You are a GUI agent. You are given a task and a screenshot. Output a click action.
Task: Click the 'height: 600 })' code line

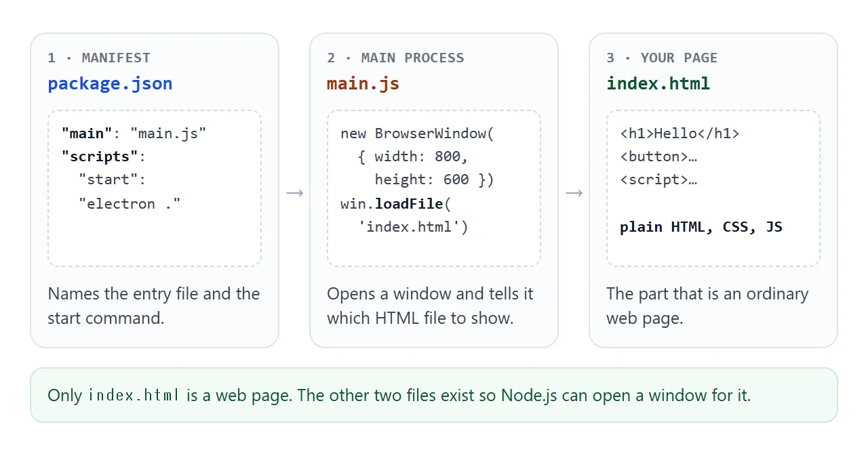click(435, 180)
